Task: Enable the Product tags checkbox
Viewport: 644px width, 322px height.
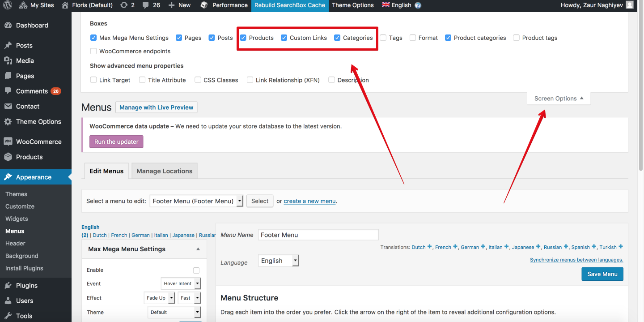Action: point(517,38)
